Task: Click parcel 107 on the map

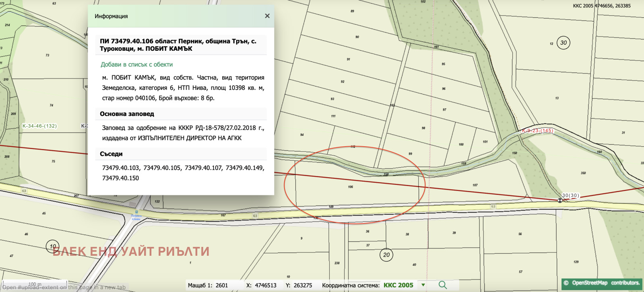Action: 475,185
